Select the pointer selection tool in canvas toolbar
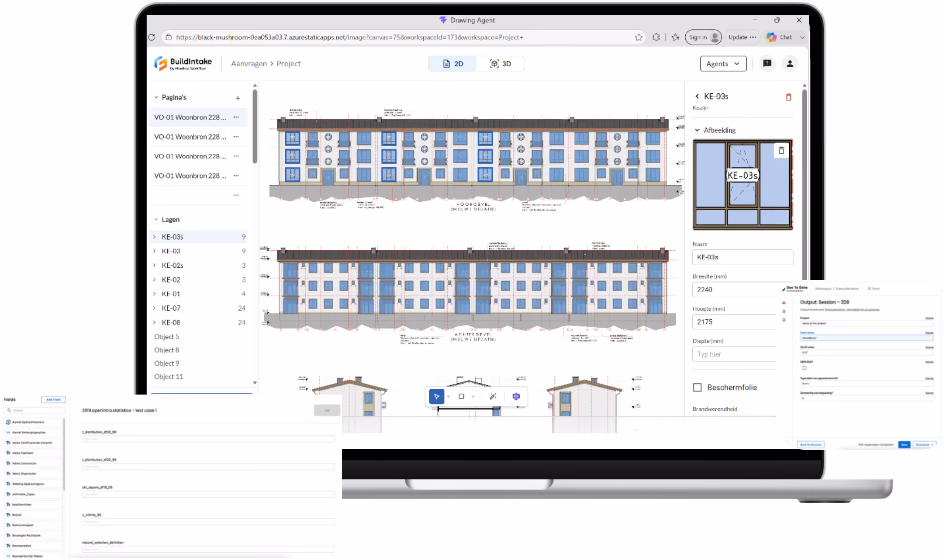The height and width of the screenshot is (560, 944). (436, 396)
